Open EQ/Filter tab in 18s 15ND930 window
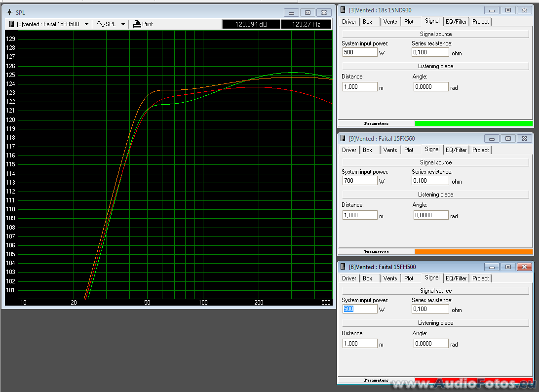The image size is (539, 392). (x=456, y=22)
